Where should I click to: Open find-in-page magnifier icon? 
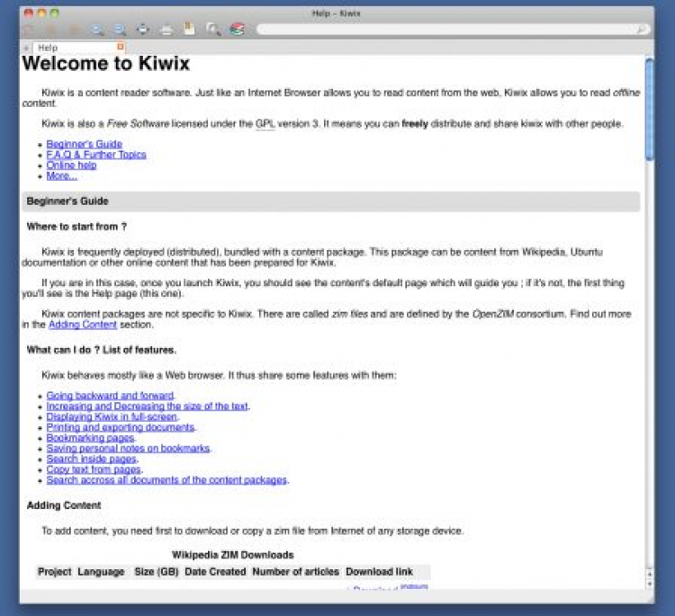(x=213, y=30)
